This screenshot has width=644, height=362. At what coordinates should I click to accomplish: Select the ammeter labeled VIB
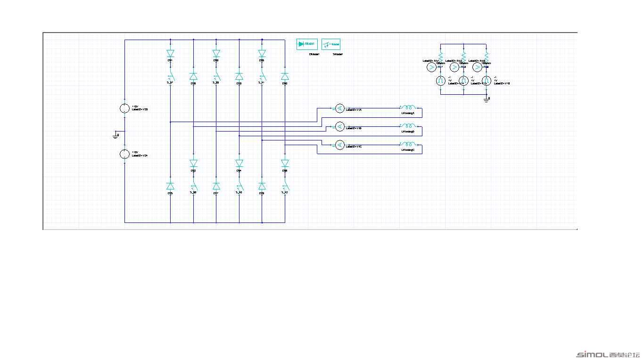[x=339, y=126]
